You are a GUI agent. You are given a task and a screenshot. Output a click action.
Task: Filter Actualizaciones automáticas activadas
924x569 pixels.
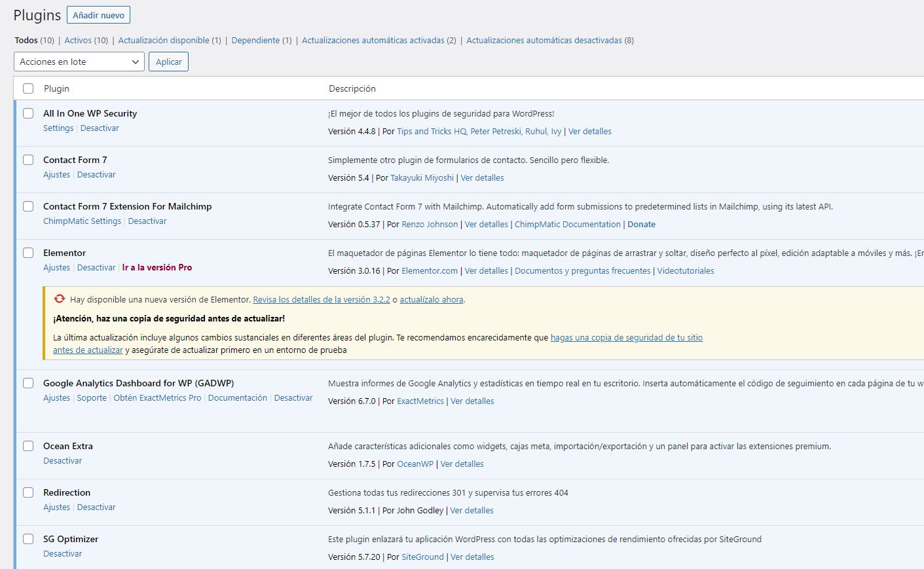pyautogui.click(x=373, y=40)
